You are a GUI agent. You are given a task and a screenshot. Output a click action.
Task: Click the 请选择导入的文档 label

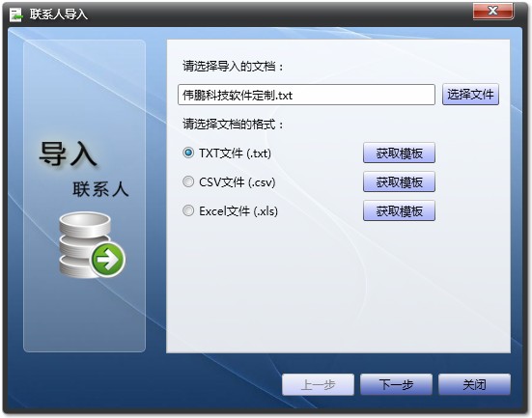click(233, 67)
